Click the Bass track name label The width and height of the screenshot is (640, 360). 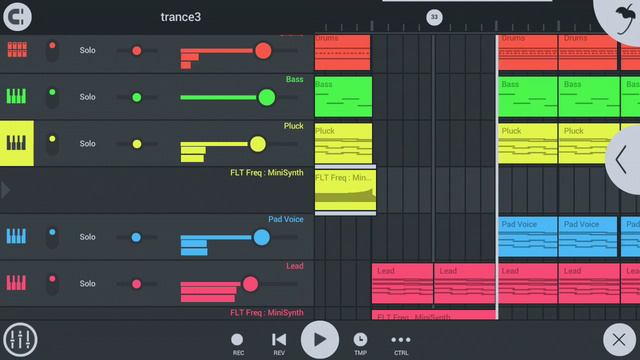point(294,79)
